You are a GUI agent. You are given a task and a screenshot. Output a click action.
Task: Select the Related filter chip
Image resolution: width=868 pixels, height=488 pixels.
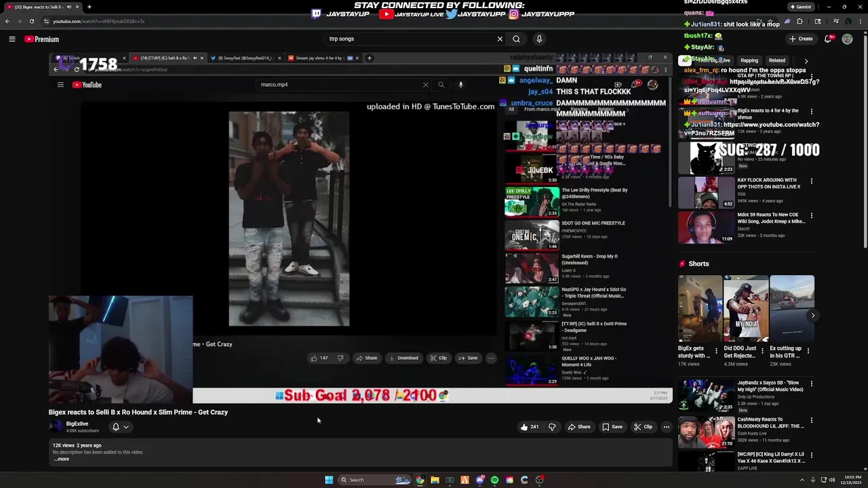pyautogui.click(x=777, y=61)
